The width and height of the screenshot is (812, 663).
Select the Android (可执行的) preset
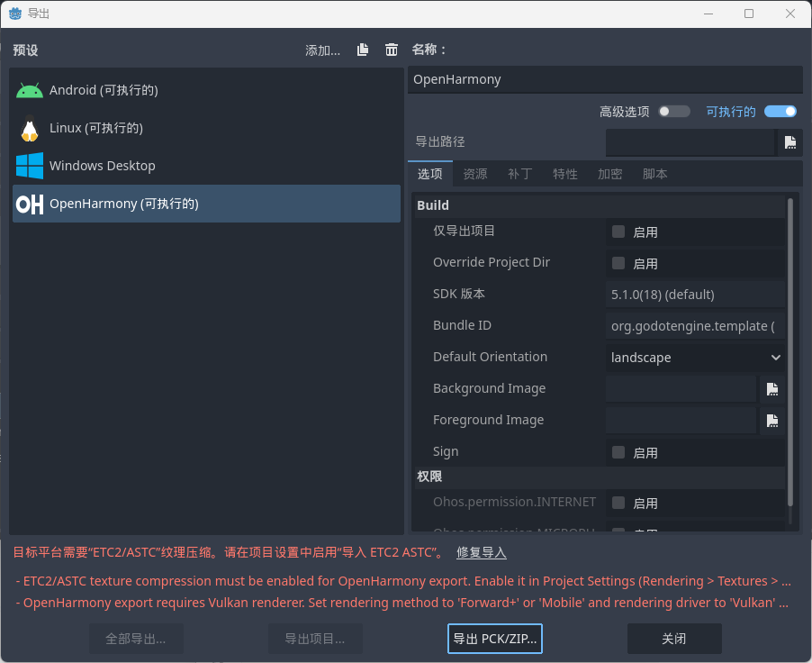pos(207,90)
